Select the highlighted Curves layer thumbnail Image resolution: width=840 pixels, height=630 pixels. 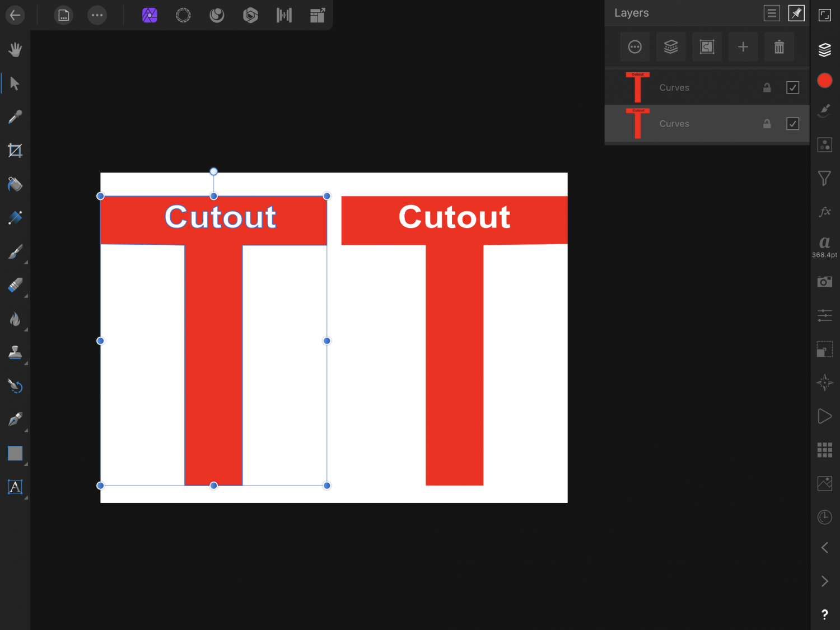[638, 124]
